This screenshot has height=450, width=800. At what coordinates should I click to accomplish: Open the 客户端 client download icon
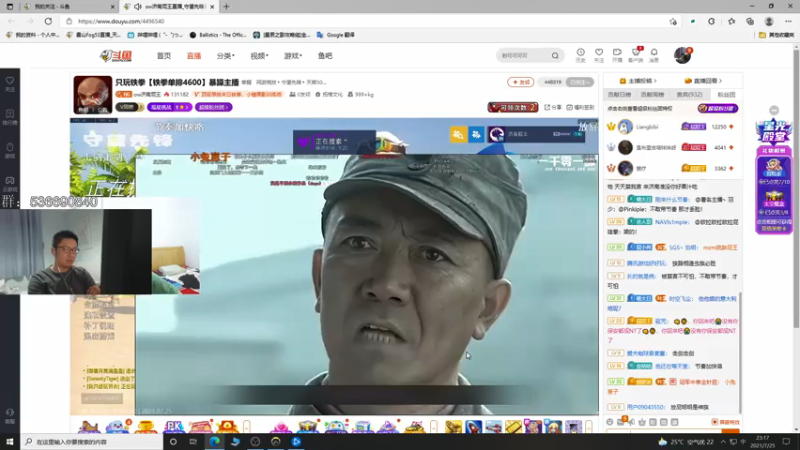(x=636, y=55)
